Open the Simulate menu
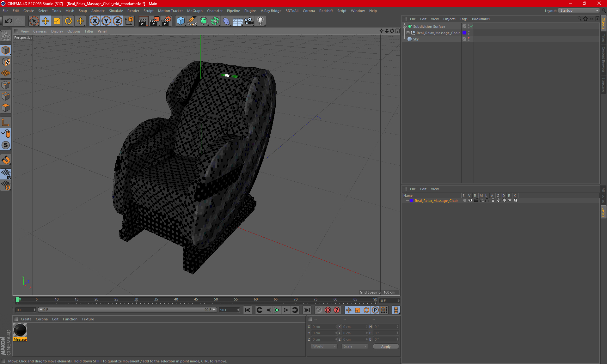This screenshot has width=607, height=364. pyautogui.click(x=116, y=11)
